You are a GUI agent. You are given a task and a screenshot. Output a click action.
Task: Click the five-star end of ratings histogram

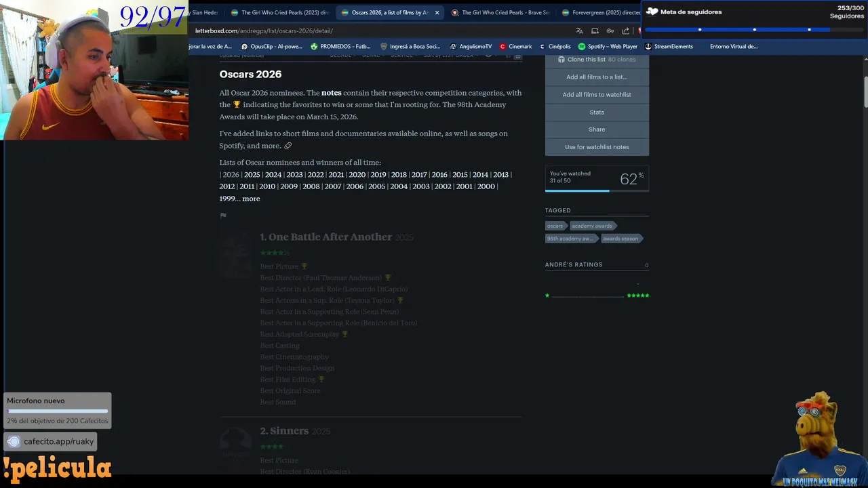tap(638, 296)
